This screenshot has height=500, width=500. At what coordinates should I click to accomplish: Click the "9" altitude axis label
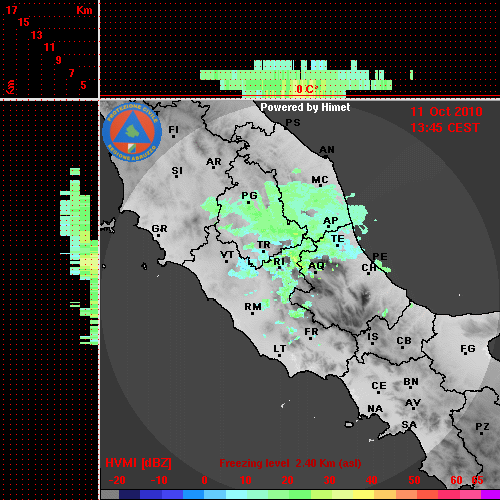pos(59,60)
